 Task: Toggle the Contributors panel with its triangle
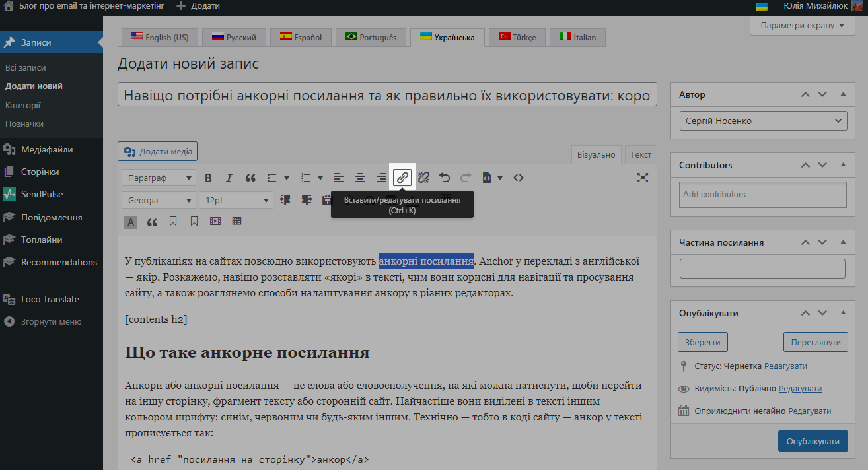pyautogui.click(x=843, y=165)
